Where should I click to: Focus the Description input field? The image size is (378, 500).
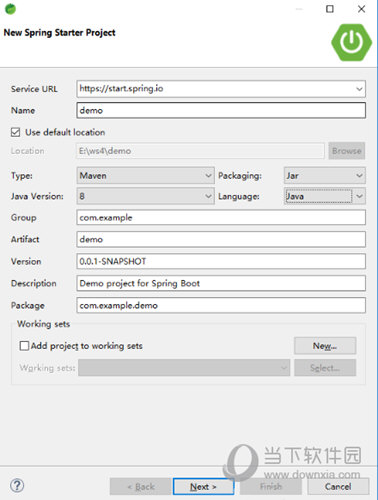coord(221,283)
